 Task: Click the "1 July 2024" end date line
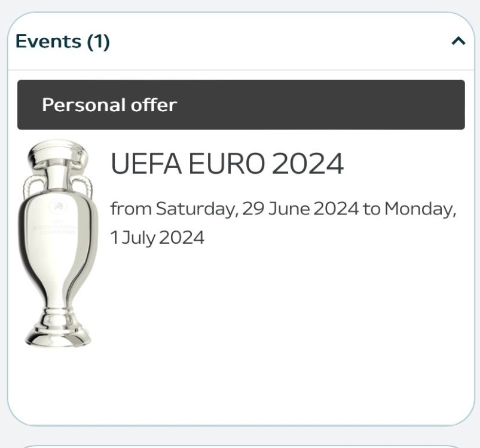[157, 238]
